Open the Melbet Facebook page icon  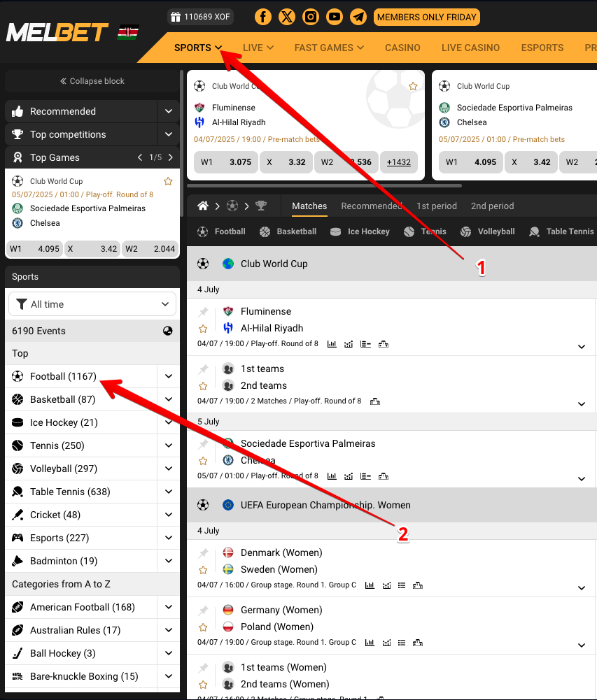pos(263,17)
